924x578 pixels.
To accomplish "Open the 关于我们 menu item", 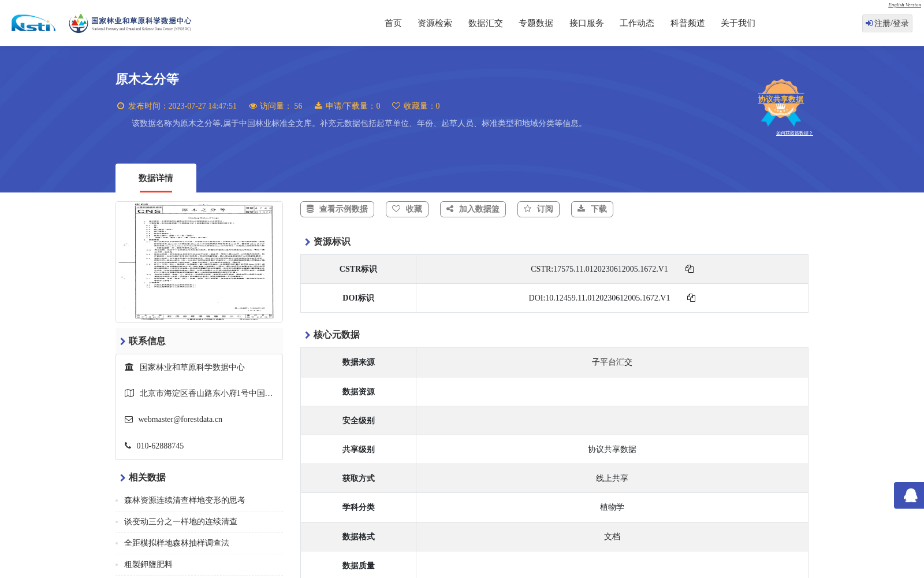I will coord(738,23).
